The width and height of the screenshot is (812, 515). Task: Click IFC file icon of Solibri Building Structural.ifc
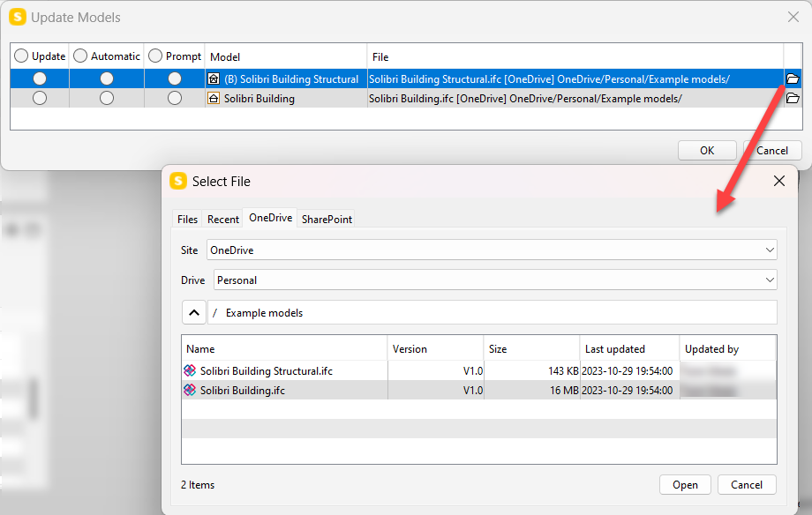coord(190,370)
